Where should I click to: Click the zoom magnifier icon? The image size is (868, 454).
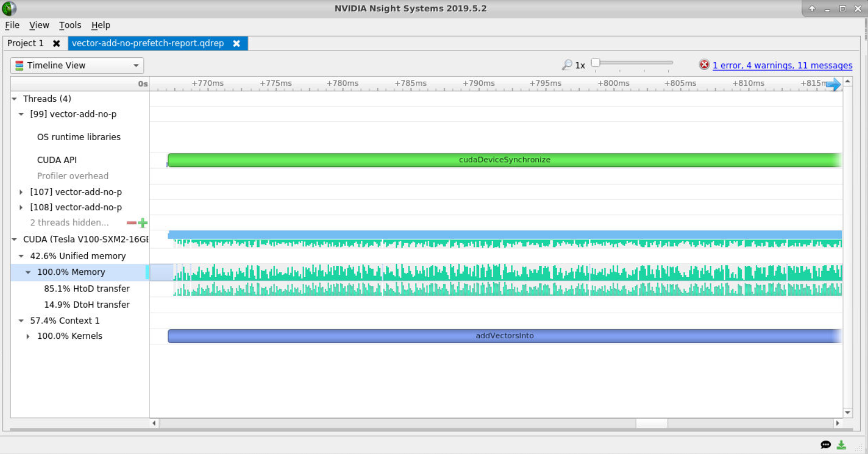click(567, 65)
